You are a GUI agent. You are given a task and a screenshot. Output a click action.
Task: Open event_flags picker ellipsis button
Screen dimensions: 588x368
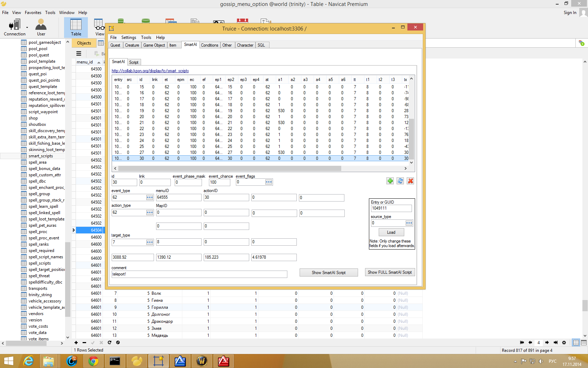(268, 182)
